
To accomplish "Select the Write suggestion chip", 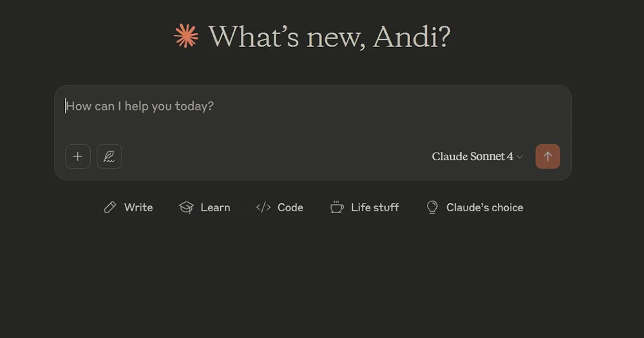I will click(x=138, y=207).
